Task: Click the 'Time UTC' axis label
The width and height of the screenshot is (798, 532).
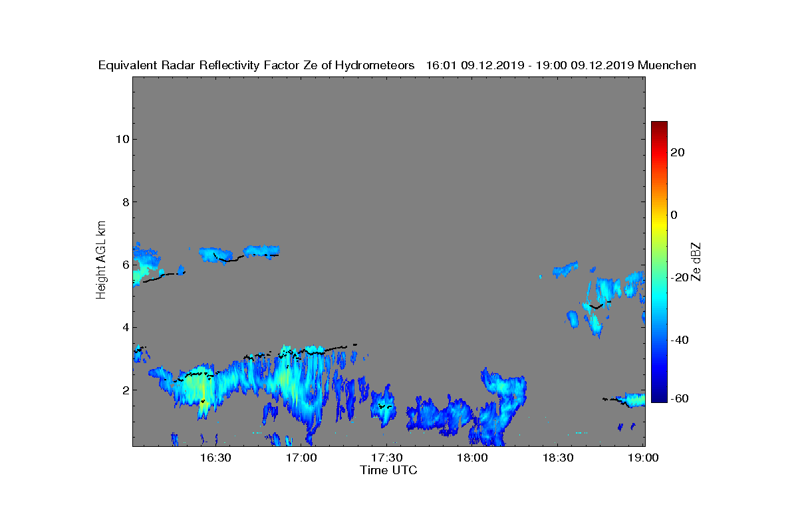Action: pyautogui.click(x=389, y=470)
